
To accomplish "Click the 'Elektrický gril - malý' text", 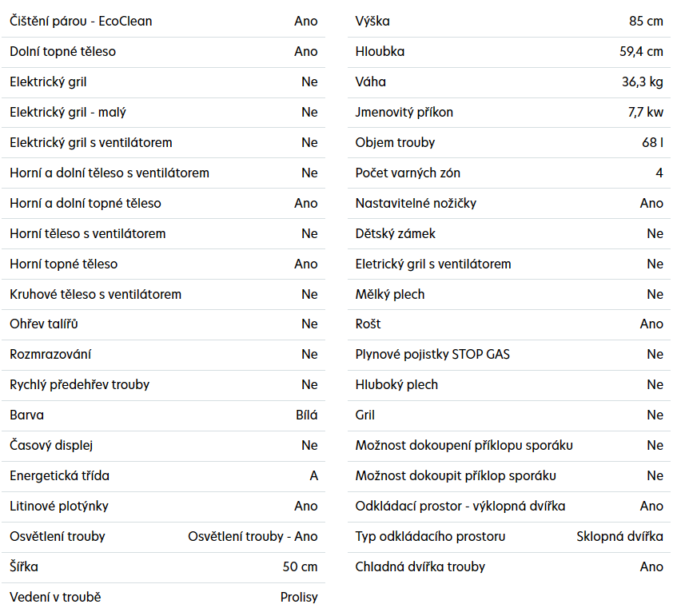I will (68, 113).
